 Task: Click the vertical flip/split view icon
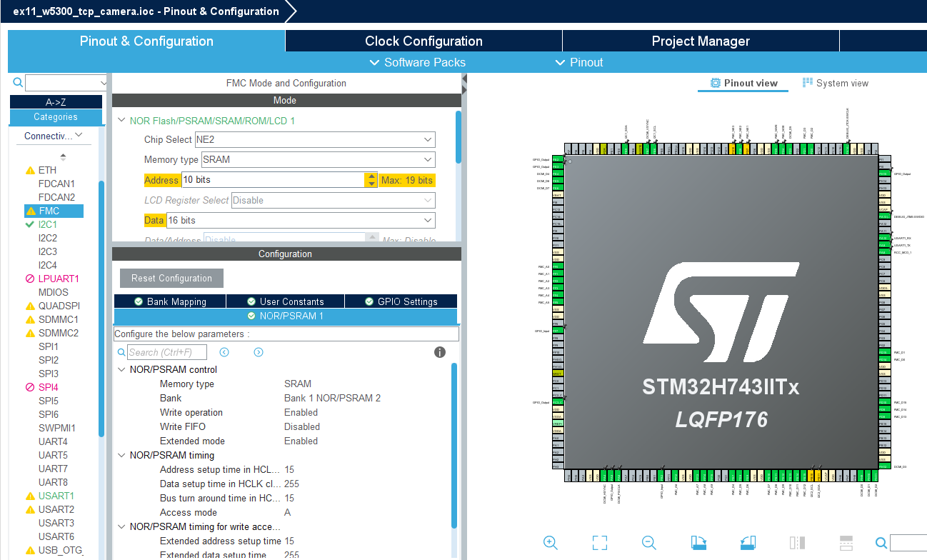(x=798, y=542)
